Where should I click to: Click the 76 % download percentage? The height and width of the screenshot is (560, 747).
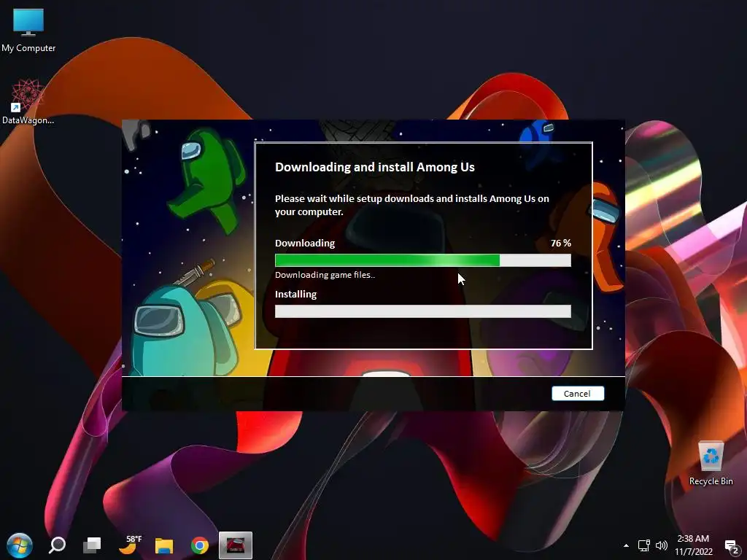[561, 244]
